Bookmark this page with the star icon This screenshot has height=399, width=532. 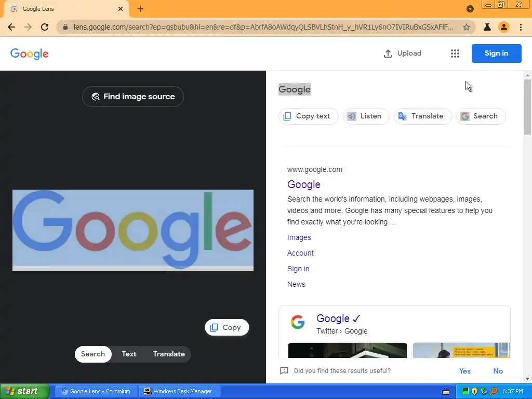467,27
